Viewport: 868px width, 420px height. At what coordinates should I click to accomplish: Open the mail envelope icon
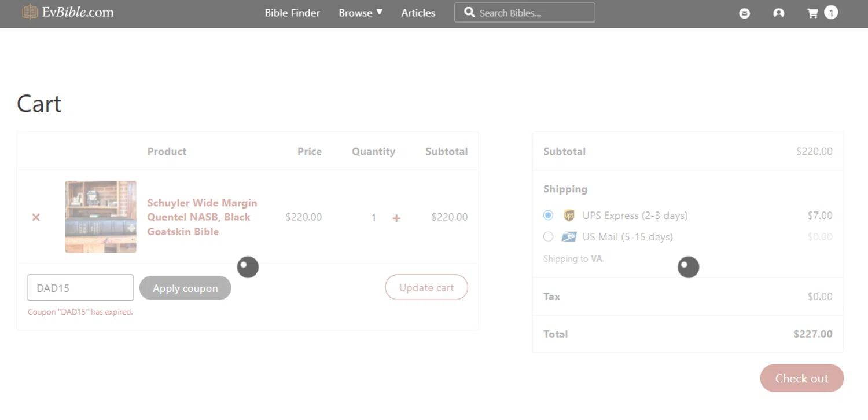[745, 13]
